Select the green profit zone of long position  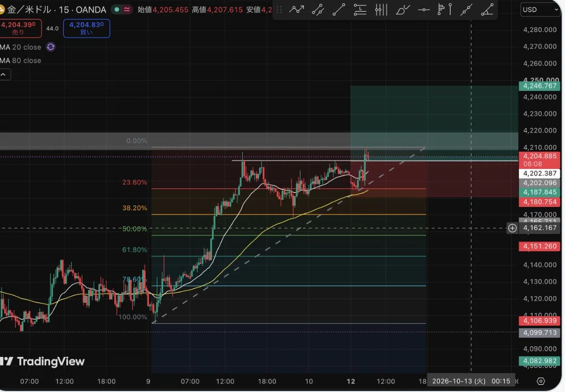click(434, 122)
